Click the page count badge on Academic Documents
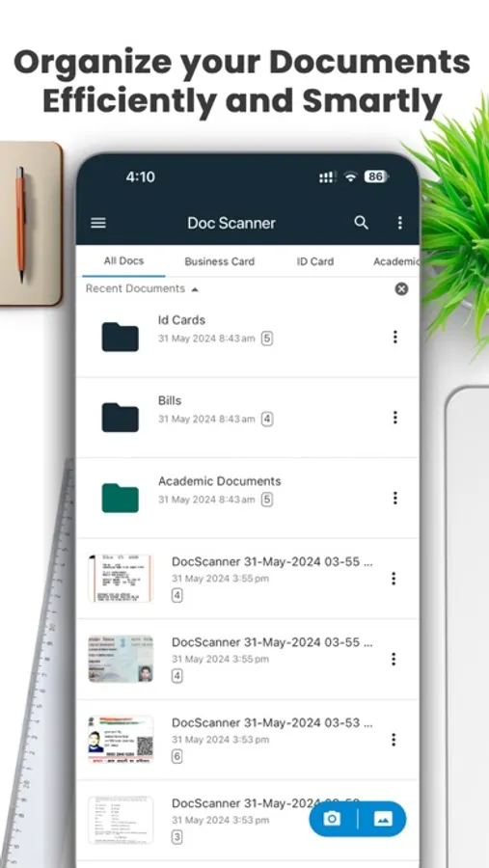This screenshot has width=489, height=868. click(x=267, y=500)
